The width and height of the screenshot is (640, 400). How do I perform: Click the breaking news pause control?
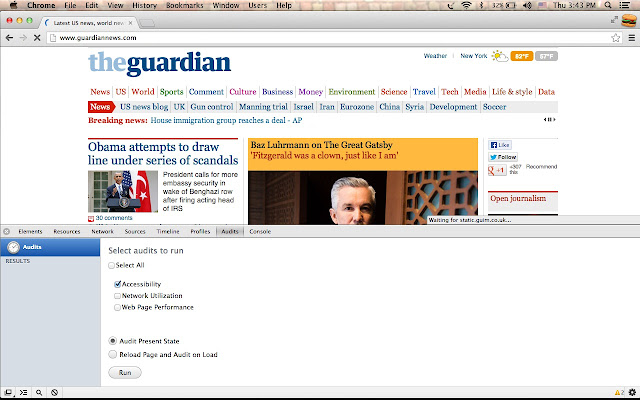pos(549,120)
